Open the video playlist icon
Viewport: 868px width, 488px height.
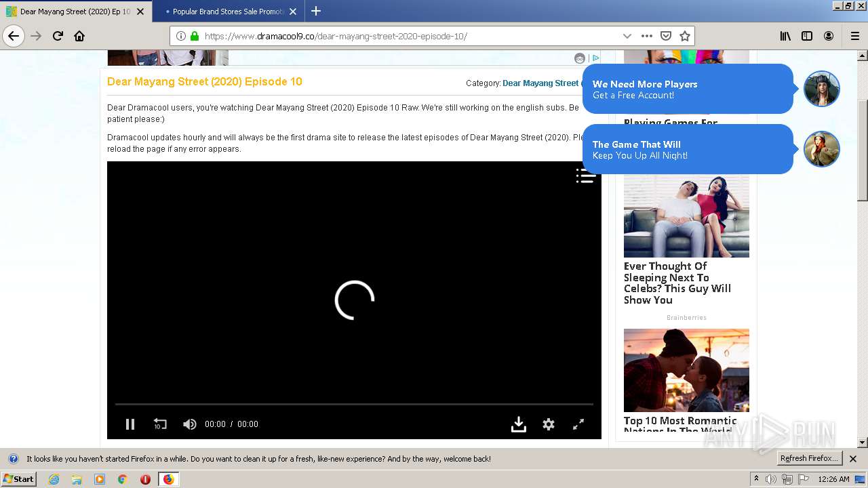tap(585, 176)
